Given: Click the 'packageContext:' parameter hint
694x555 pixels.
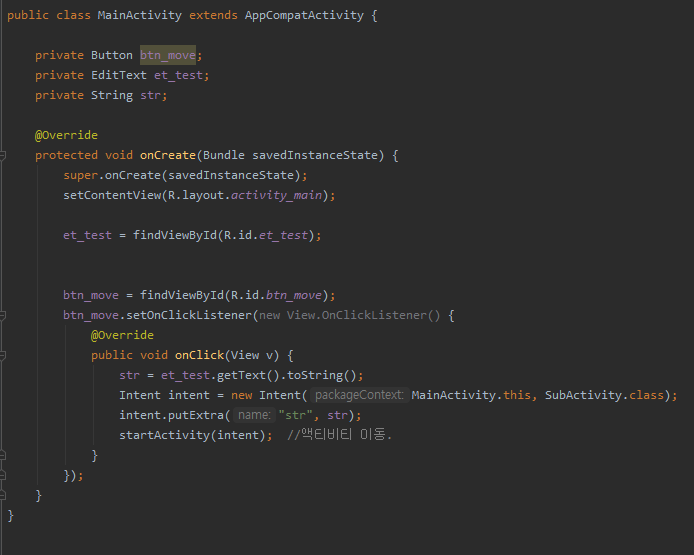Looking at the screenshot, I should [359, 395].
